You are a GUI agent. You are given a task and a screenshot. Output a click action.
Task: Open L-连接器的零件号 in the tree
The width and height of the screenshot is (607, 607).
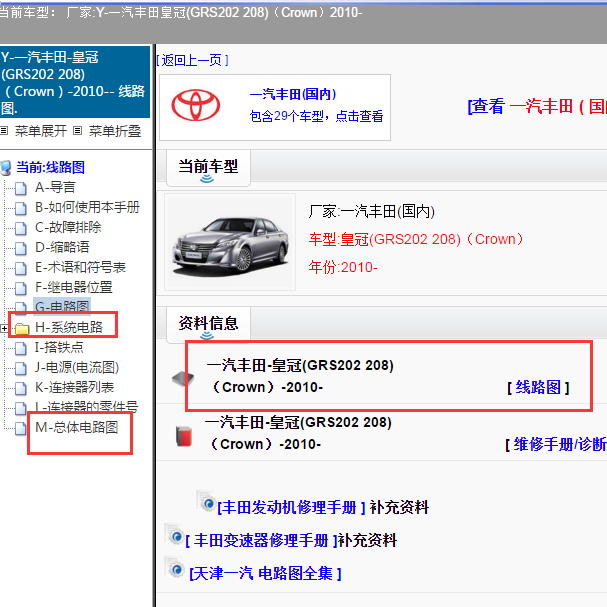tap(86, 406)
